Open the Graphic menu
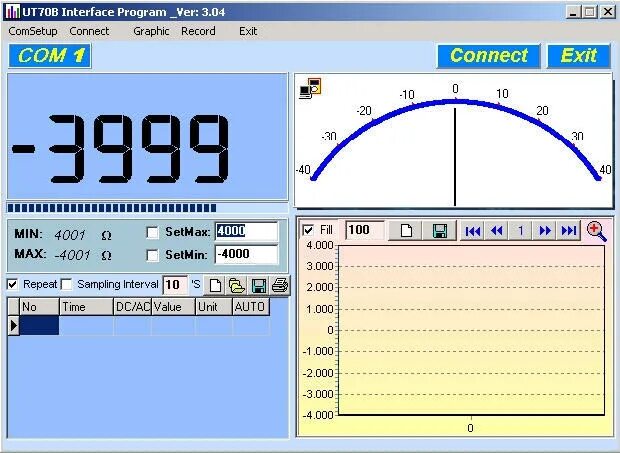620x453 pixels. pyautogui.click(x=151, y=31)
